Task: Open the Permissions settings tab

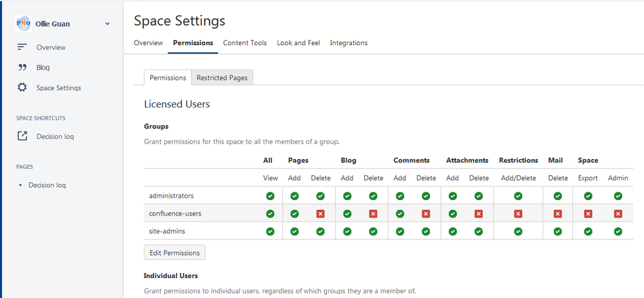Action: point(193,43)
